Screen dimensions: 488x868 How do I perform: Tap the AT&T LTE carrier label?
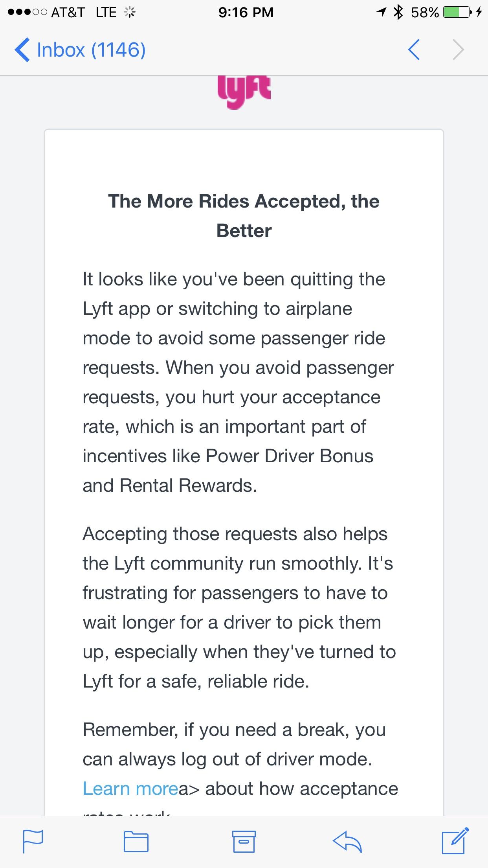(x=84, y=12)
